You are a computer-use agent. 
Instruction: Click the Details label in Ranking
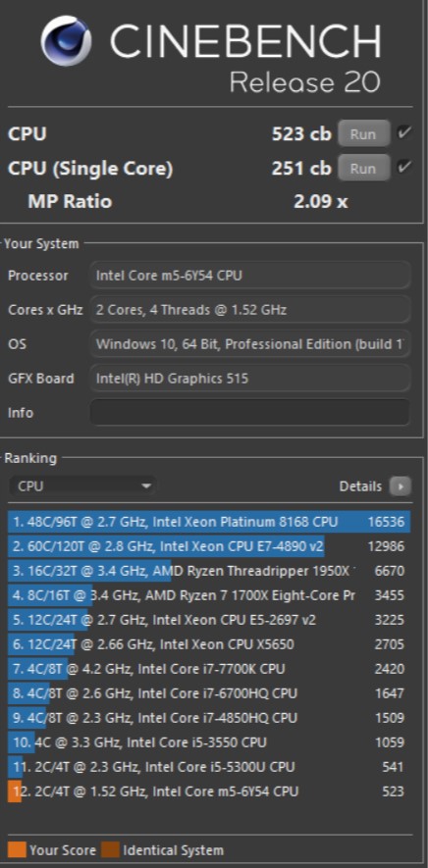click(x=360, y=486)
